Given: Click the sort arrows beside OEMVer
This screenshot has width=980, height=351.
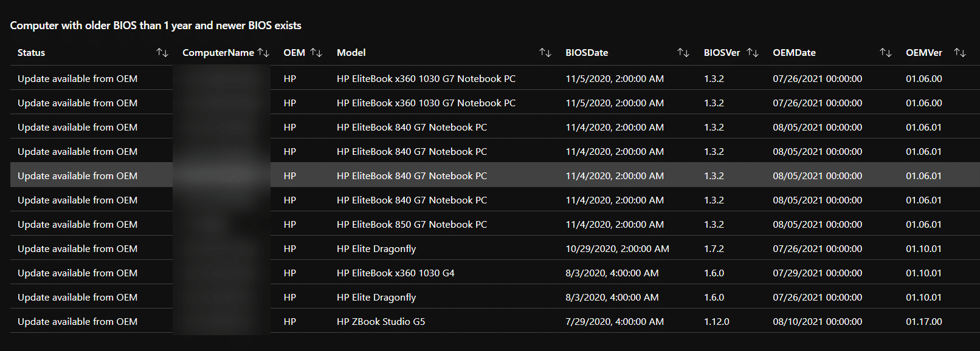Looking at the screenshot, I should coord(960,53).
